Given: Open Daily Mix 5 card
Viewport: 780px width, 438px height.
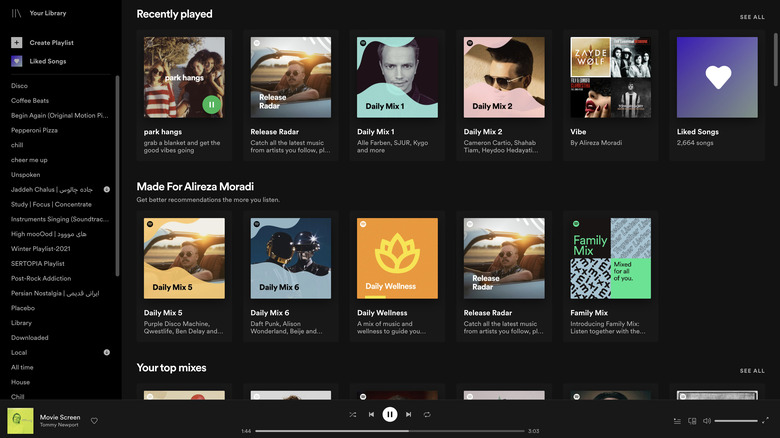Looking at the screenshot, I should (x=184, y=276).
